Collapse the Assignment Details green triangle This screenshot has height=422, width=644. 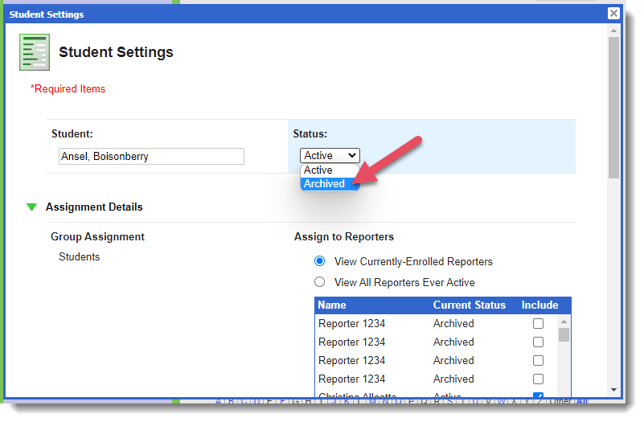coord(32,207)
